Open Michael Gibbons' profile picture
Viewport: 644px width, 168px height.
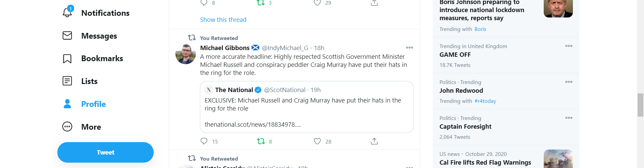(185, 54)
